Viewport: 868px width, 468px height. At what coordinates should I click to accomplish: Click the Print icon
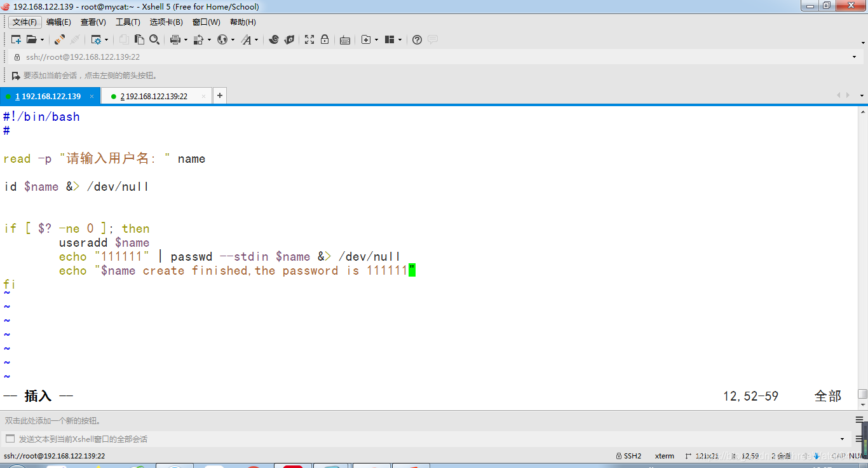(x=175, y=39)
